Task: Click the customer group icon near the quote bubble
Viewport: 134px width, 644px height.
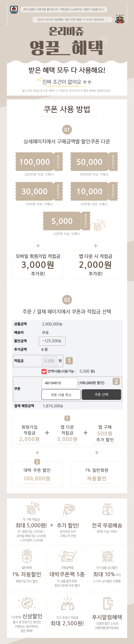Action: [x=120, y=19]
